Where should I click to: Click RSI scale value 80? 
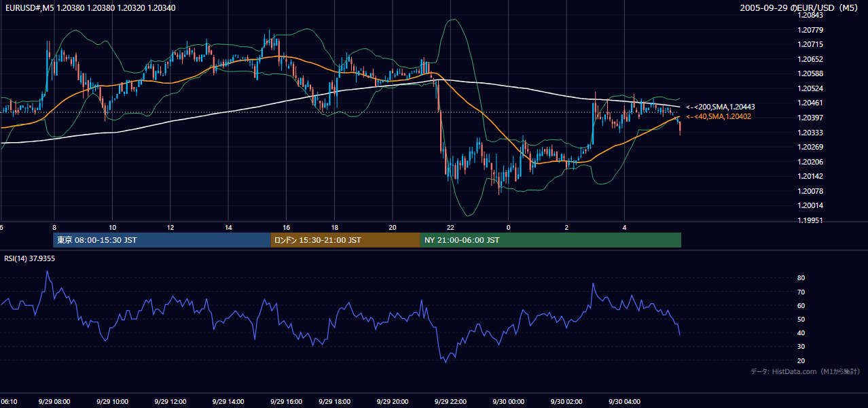pyautogui.click(x=801, y=278)
